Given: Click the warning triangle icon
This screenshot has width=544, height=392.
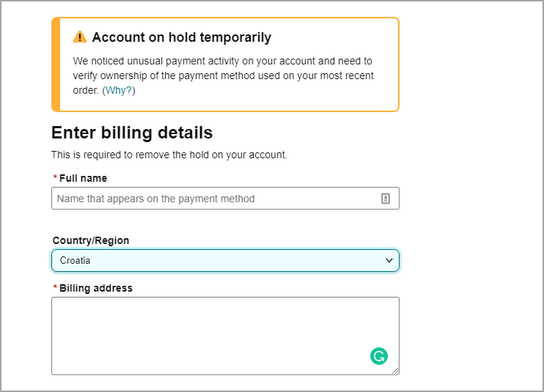Looking at the screenshot, I should pos(80,37).
